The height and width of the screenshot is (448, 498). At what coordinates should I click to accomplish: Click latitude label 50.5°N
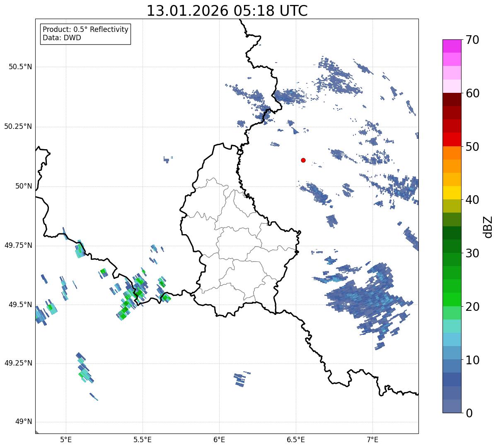(x=20, y=67)
